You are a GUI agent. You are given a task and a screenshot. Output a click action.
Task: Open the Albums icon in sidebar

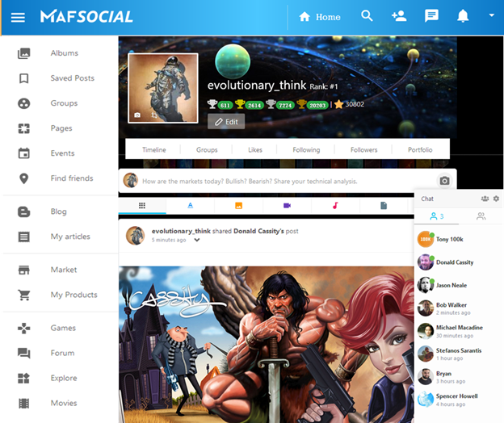pos(23,53)
